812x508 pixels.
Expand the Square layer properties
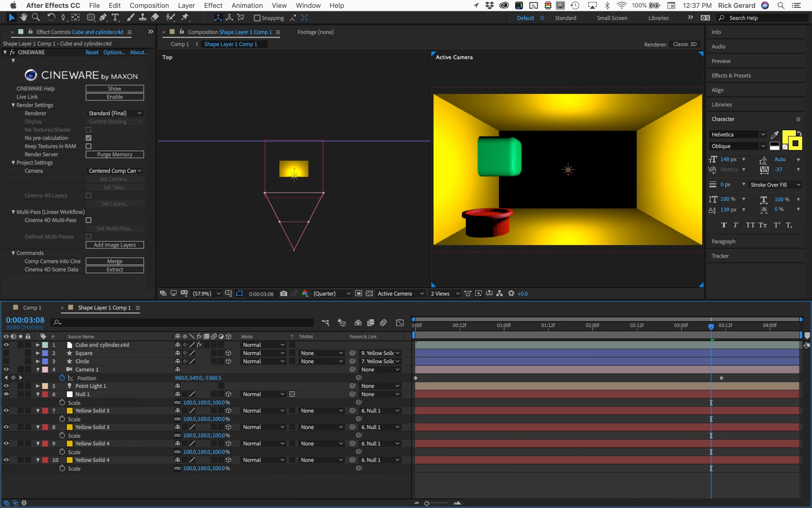[38, 353]
